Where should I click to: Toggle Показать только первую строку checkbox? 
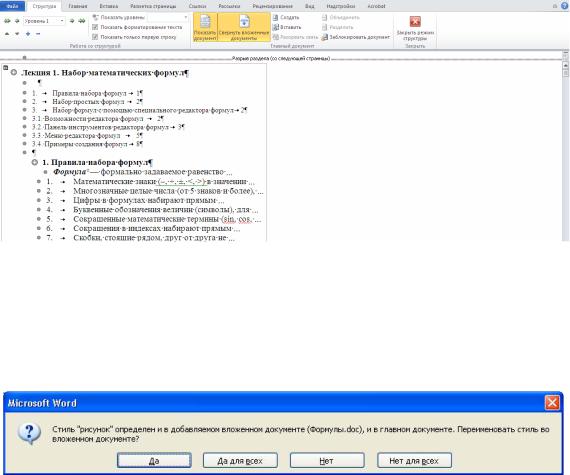pos(95,37)
